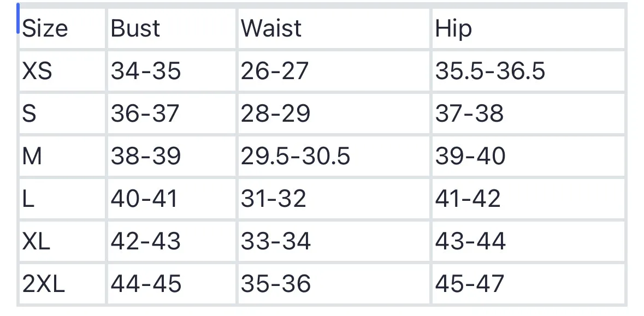Click bust value 38-39
The image size is (644, 316).
(x=146, y=156)
